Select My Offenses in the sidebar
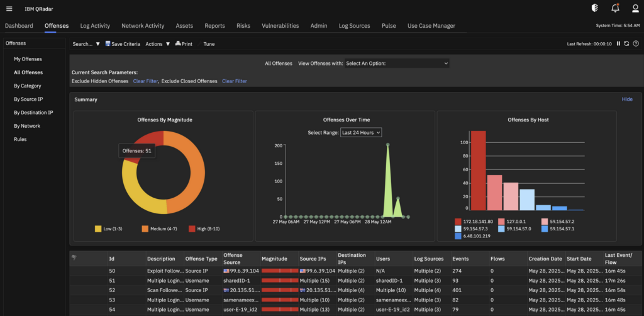Image resolution: width=644 pixels, height=316 pixels. coord(28,59)
